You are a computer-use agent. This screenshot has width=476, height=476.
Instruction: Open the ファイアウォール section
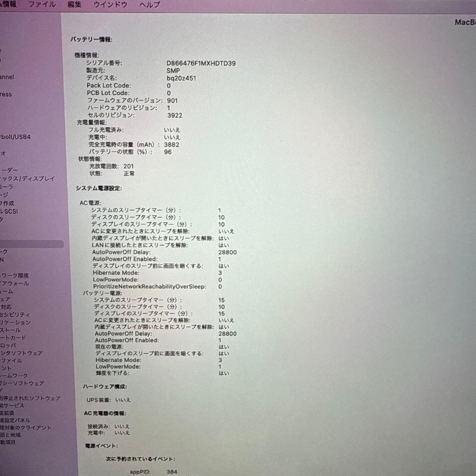[x=15, y=283]
